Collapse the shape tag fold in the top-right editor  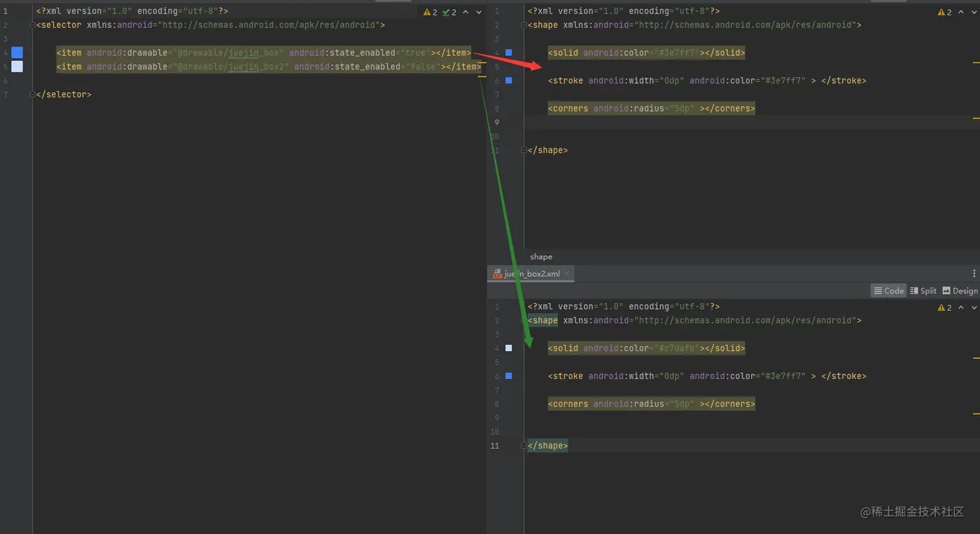click(x=524, y=25)
